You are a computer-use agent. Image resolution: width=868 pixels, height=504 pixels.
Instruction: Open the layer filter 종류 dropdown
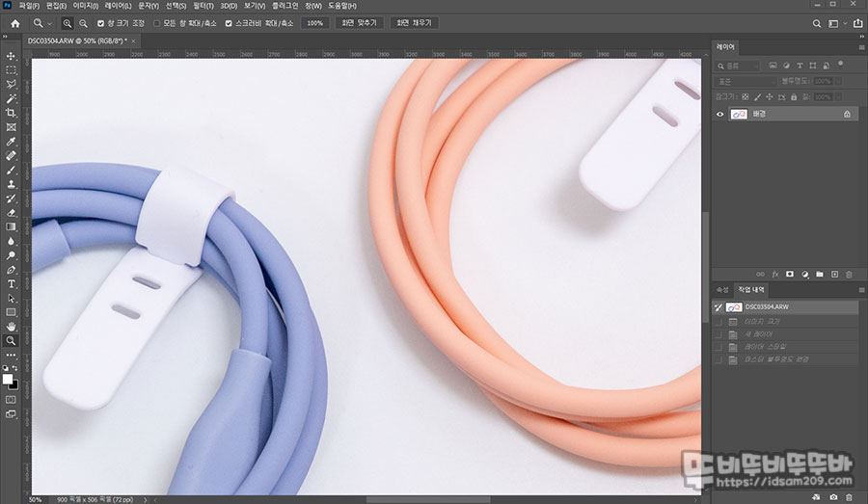(x=739, y=66)
